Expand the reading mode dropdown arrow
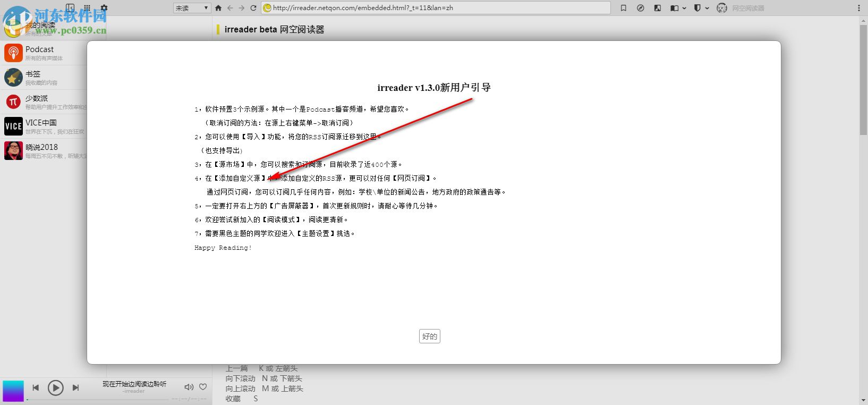This screenshot has height=405, width=868. coord(684,8)
